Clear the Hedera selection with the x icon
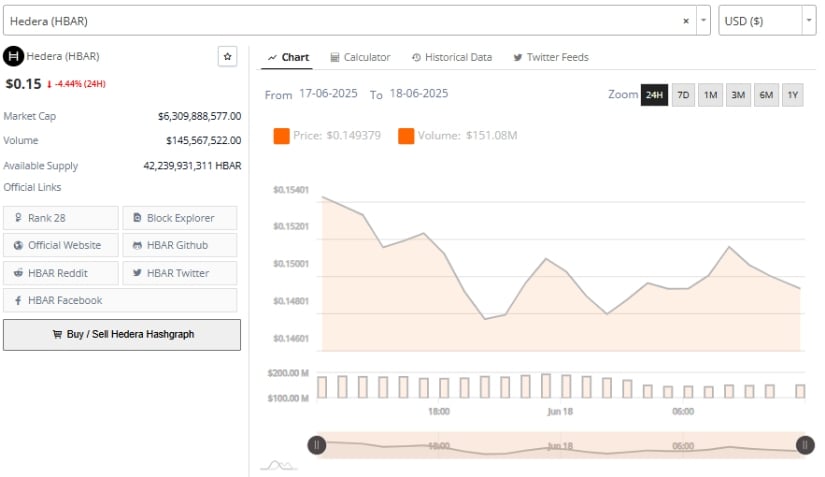The width and height of the screenshot is (825, 477). pos(685,20)
